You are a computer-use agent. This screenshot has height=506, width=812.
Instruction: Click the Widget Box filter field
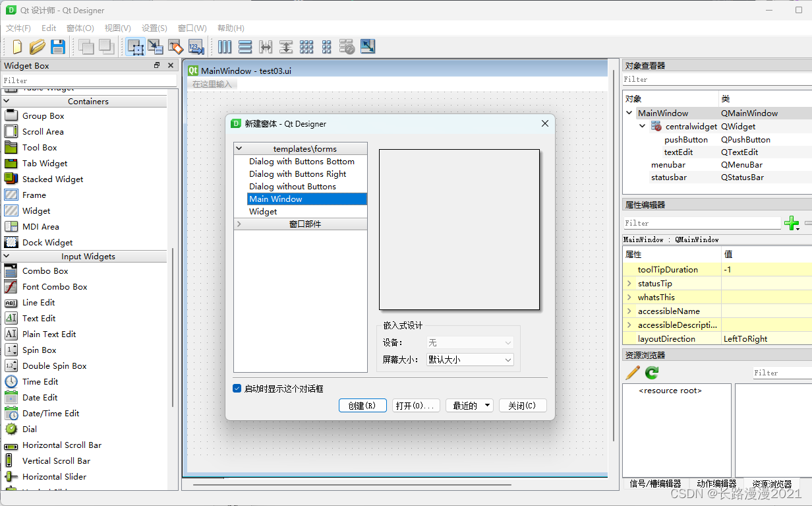tap(89, 80)
